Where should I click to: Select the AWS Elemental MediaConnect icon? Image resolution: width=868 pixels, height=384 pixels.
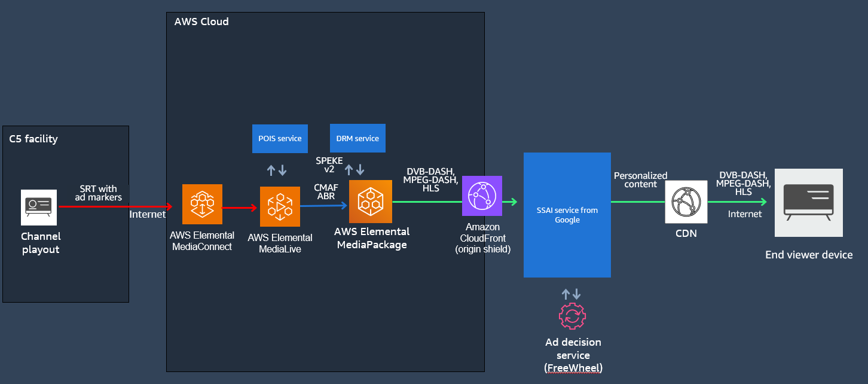coord(202,204)
